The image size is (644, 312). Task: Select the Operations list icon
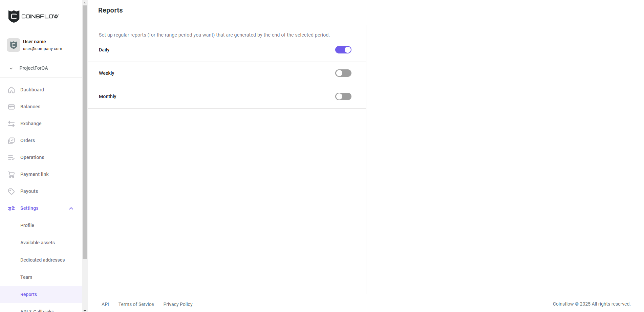point(11,157)
